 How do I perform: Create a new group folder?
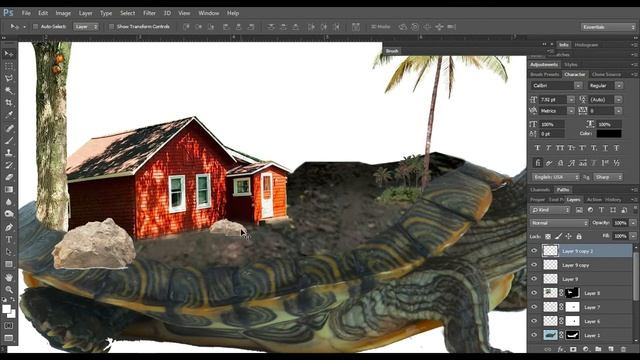point(598,349)
